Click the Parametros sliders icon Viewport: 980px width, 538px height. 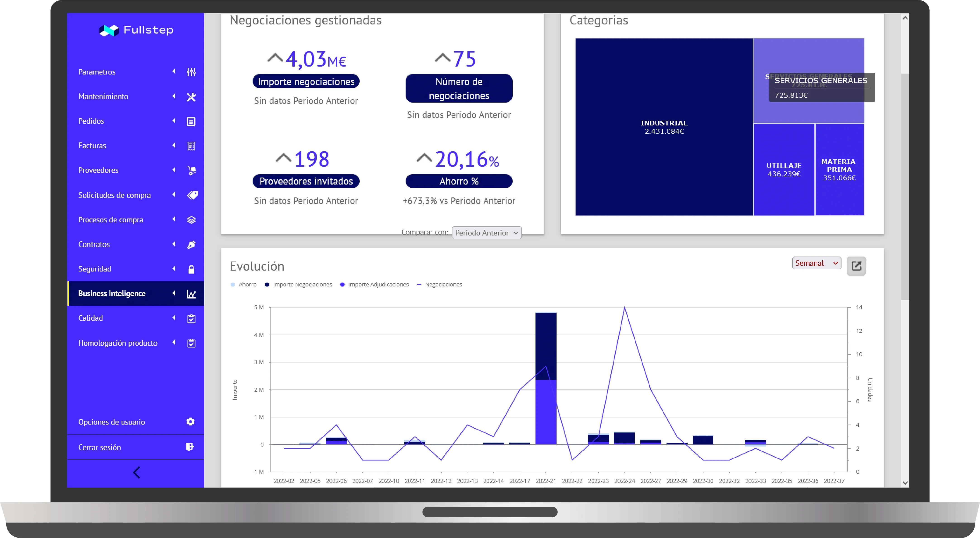click(191, 72)
